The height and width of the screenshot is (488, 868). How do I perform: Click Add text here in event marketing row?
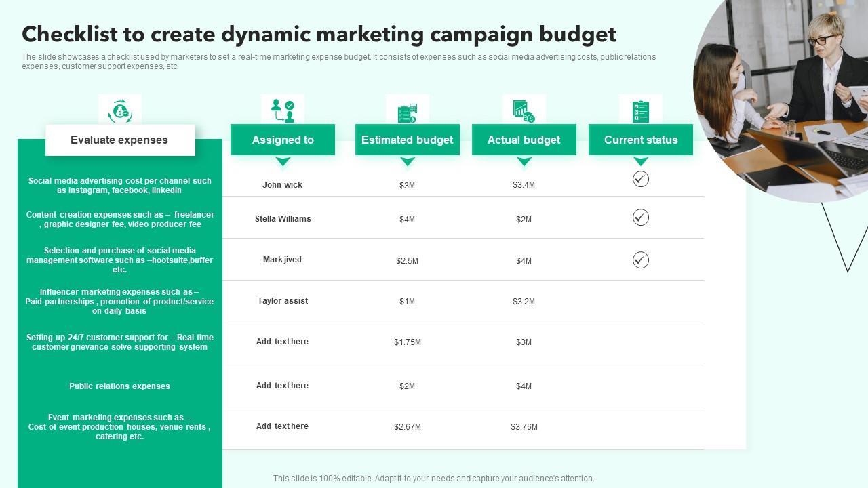[282, 426]
